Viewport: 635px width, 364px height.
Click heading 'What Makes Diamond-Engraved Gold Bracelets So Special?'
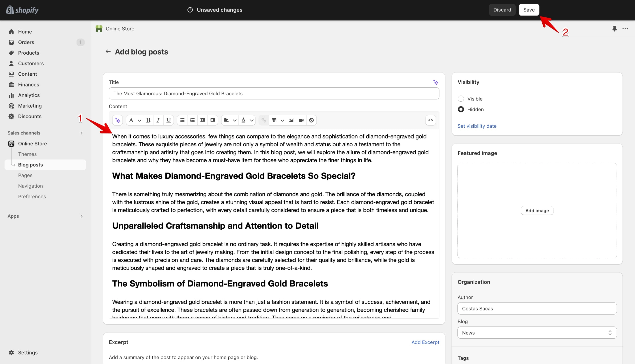(234, 176)
